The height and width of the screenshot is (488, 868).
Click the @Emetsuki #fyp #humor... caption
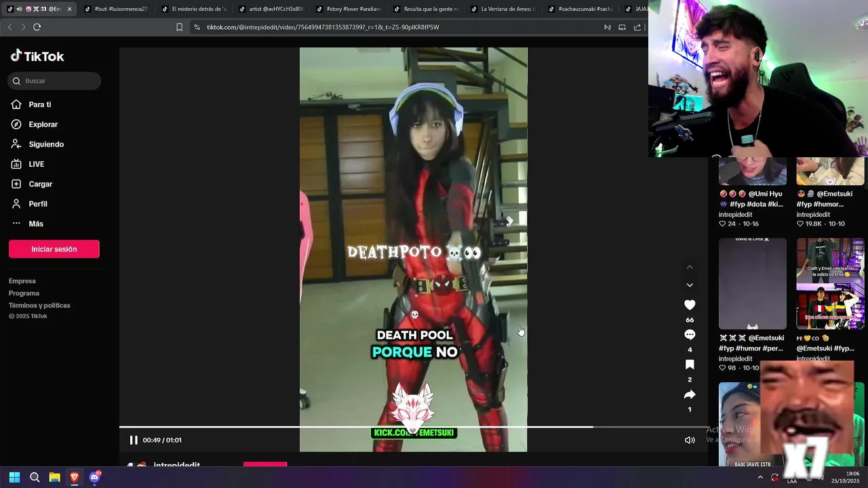pyautogui.click(x=824, y=199)
